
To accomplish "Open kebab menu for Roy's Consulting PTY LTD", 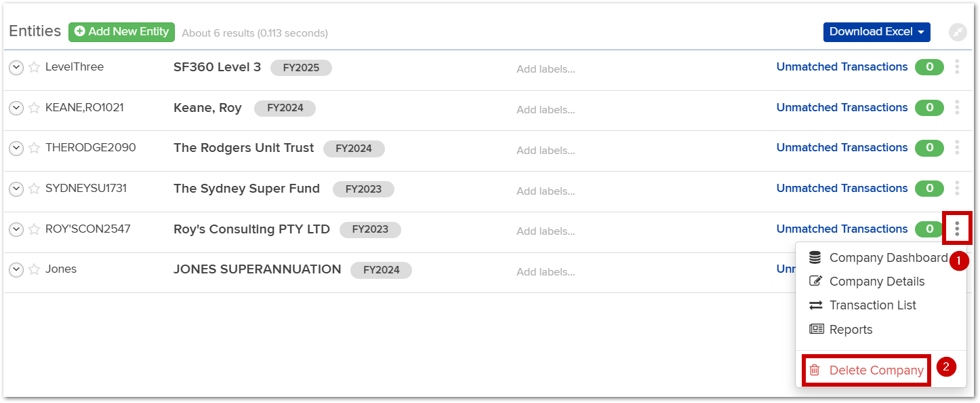I will (x=957, y=229).
